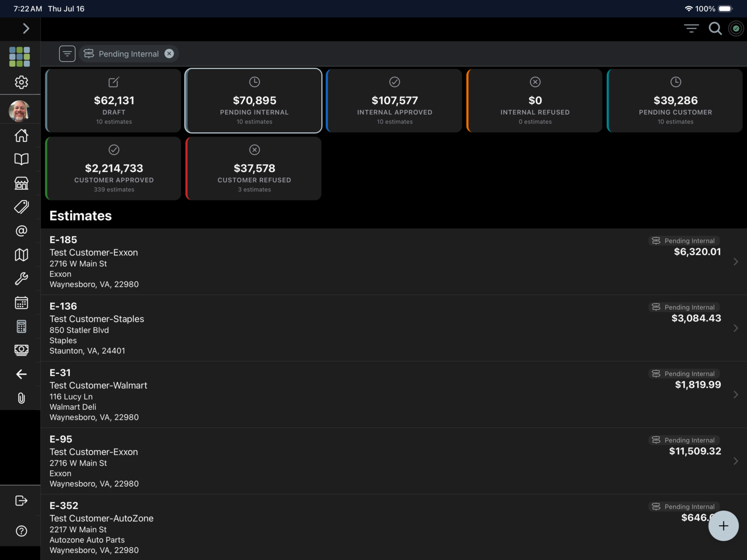The image size is (747, 560).
Task: Open settings gear in sidebar
Action: tap(21, 82)
